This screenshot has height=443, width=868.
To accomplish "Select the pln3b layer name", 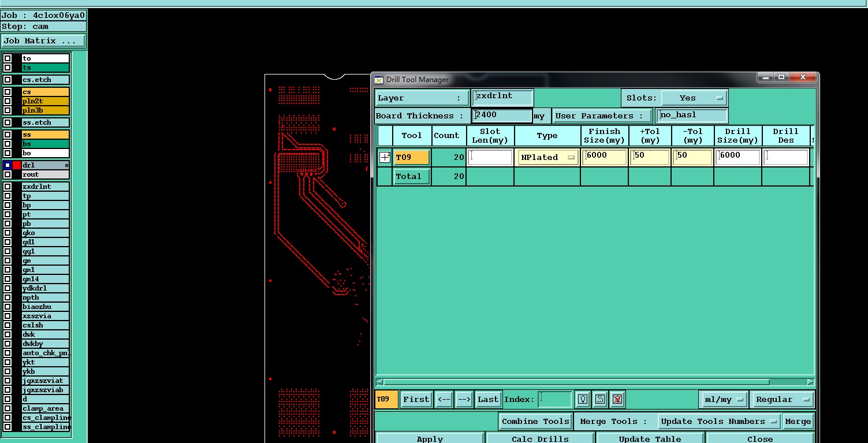I will pyautogui.click(x=46, y=110).
